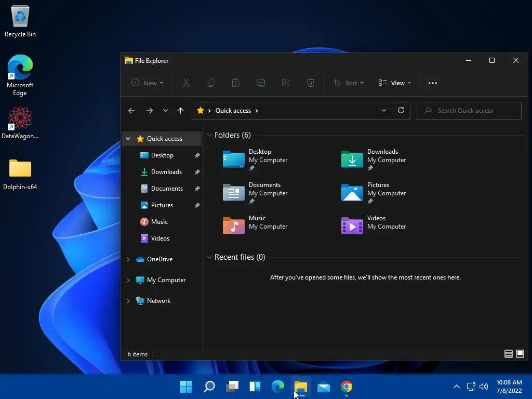532x399 pixels.
Task: Click the Paste clipboard icon
Action: (235, 83)
